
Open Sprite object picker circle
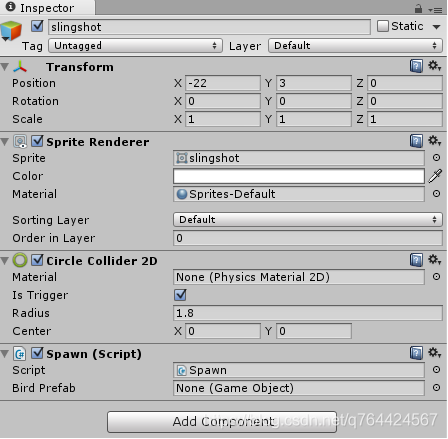pyautogui.click(x=436, y=158)
